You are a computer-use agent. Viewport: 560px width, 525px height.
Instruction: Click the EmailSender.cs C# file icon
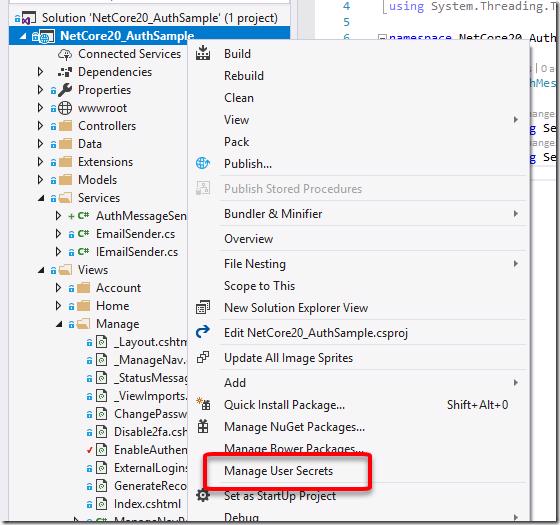pyautogui.click(x=83, y=234)
